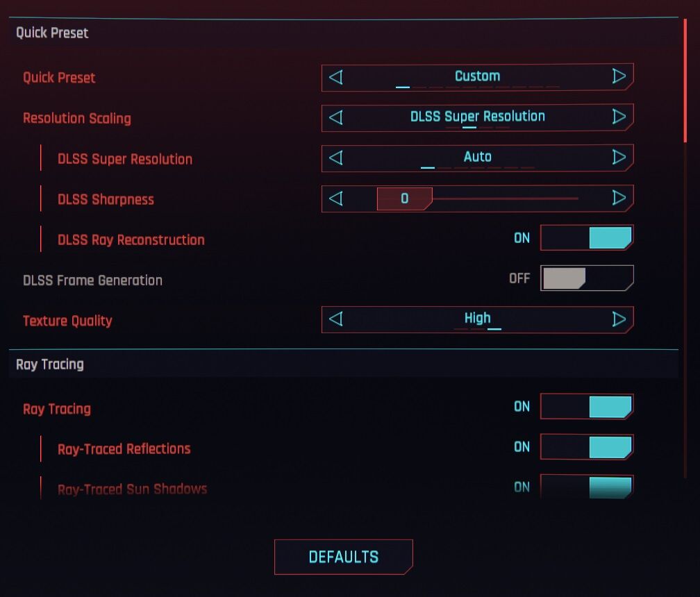Viewport: 700px width, 597px height.
Task: Lower Texture Quality with left arrow
Action: (x=336, y=319)
